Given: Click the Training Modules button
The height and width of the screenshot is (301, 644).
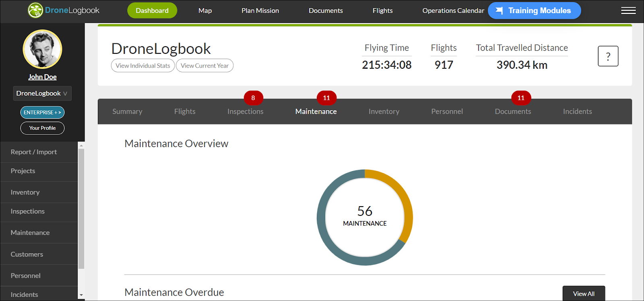Looking at the screenshot, I should click(535, 10).
